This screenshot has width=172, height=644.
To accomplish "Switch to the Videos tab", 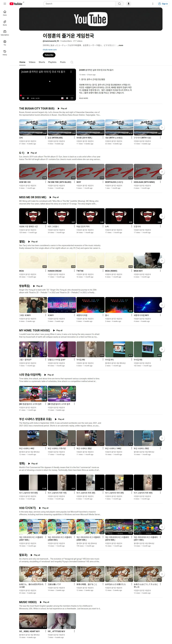I will click(x=32, y=62).
